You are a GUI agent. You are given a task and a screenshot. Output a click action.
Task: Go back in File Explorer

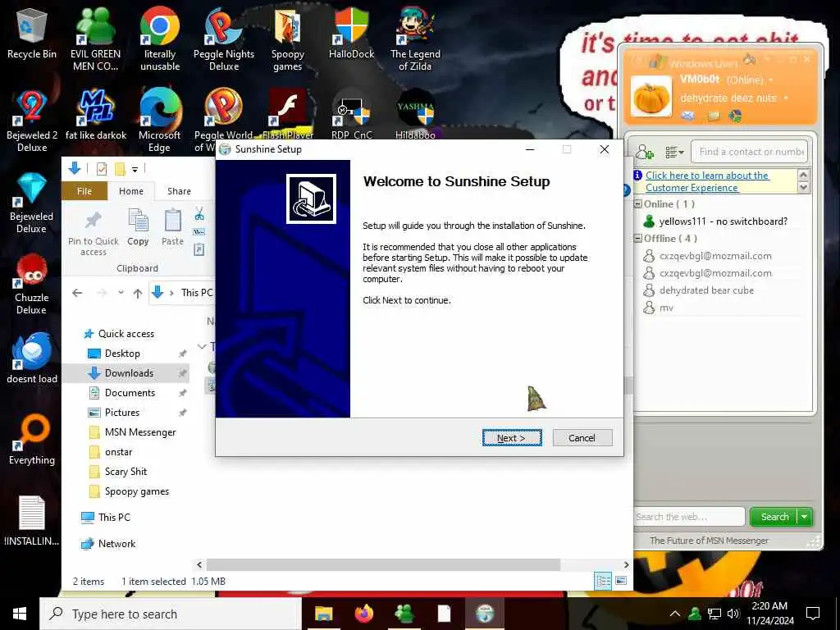[77, 293]
